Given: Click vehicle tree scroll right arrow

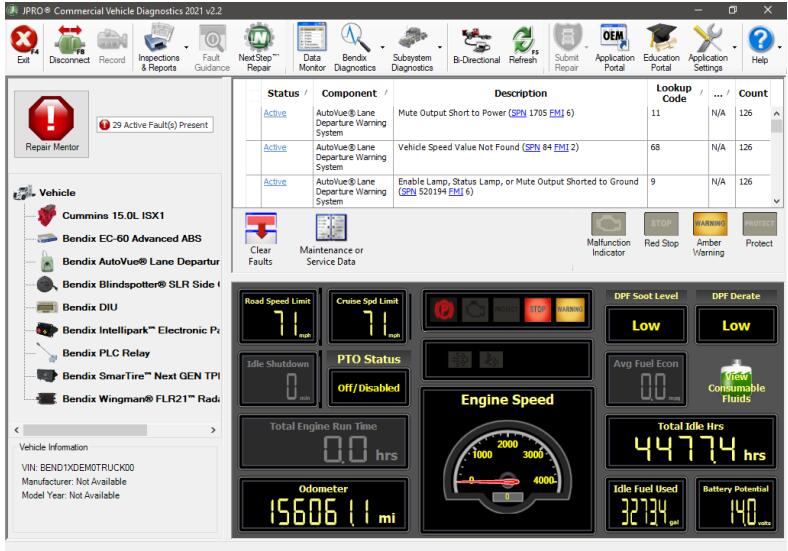Looking at the screenshot, I should pos(213,430).
